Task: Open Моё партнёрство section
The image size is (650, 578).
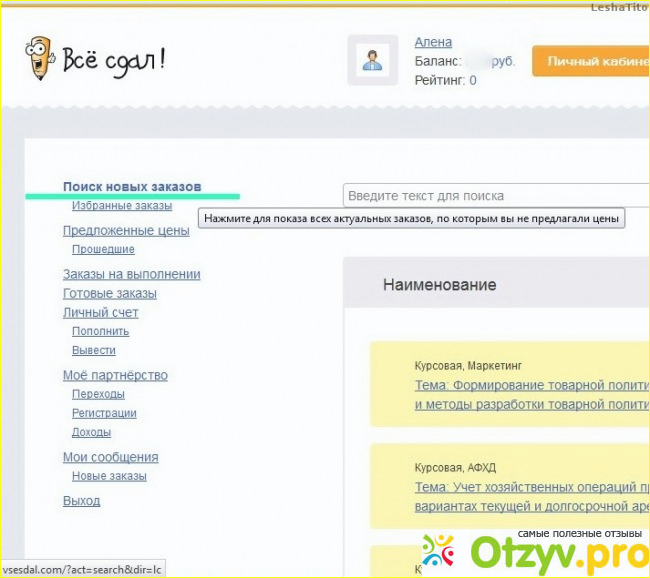Action: [115, 375]
